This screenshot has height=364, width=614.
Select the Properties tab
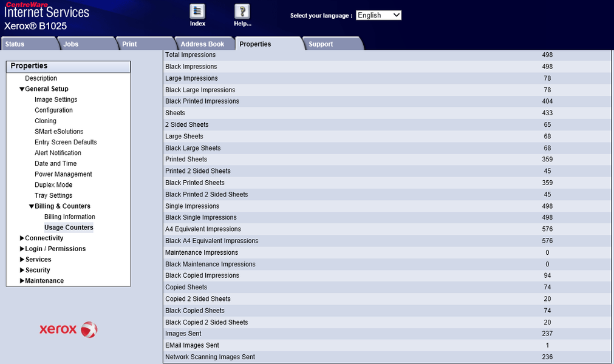[268, 44]
